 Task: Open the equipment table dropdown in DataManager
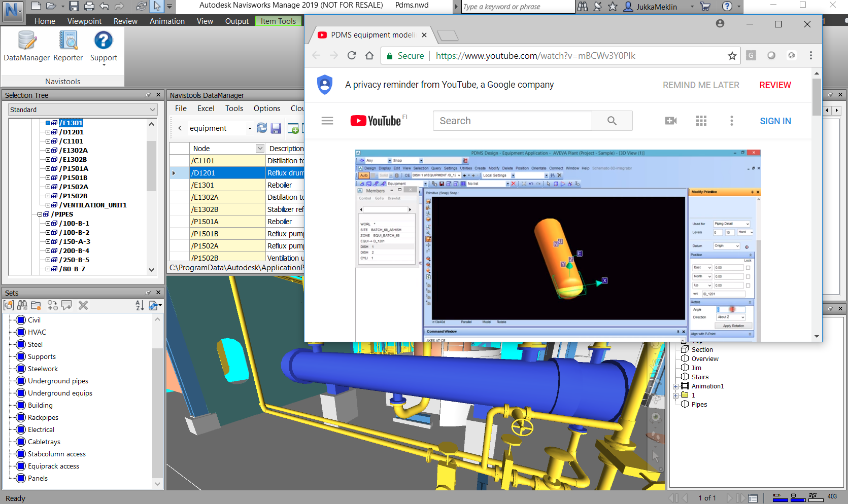click(x=250, y=128)
